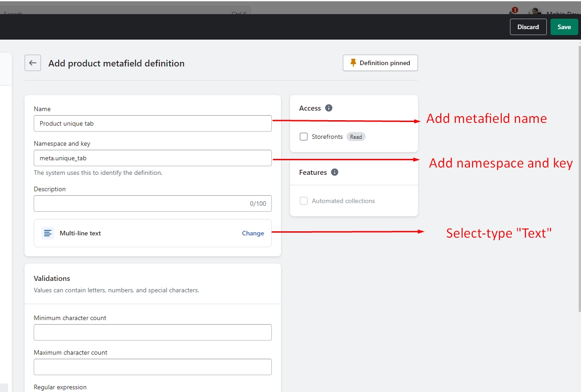Click the Multi-line text type icon
This screenshot has height=392, width=581.
(48, 233)
